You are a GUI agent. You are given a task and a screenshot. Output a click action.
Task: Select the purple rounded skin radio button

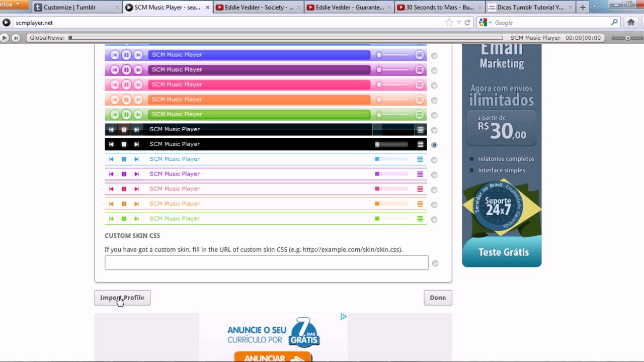[x=434, y=71]
